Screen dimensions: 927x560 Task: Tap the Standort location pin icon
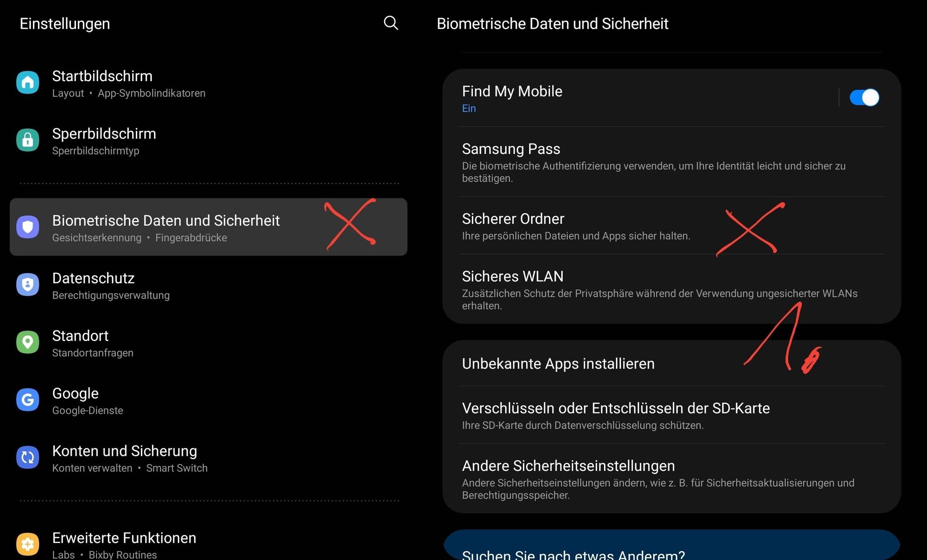tap(28, 342)
